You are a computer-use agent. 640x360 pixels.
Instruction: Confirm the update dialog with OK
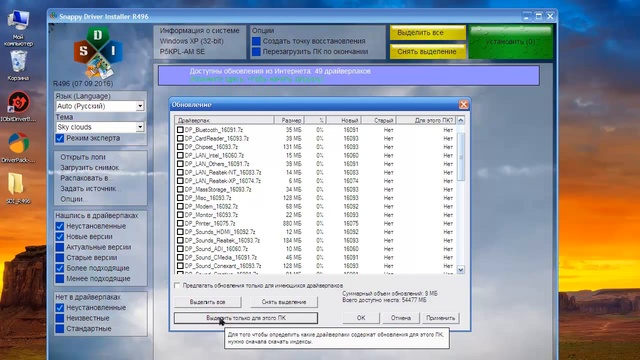361,318
